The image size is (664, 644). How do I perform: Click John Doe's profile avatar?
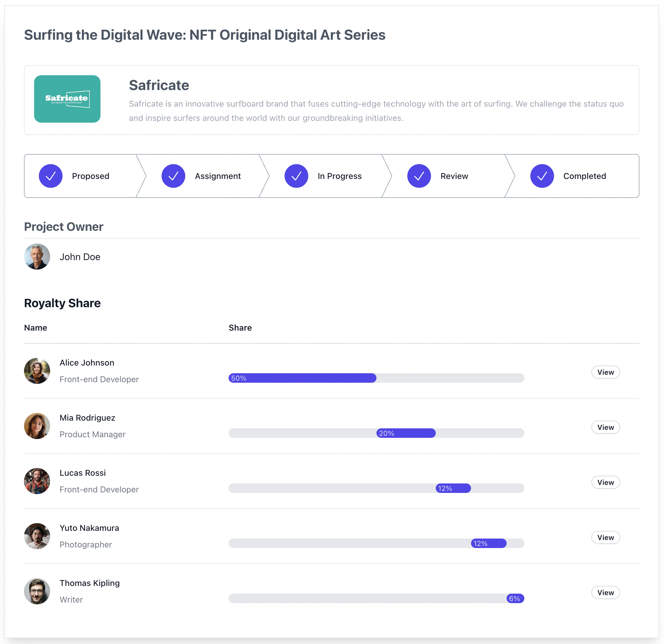click(x=37, y=257)
